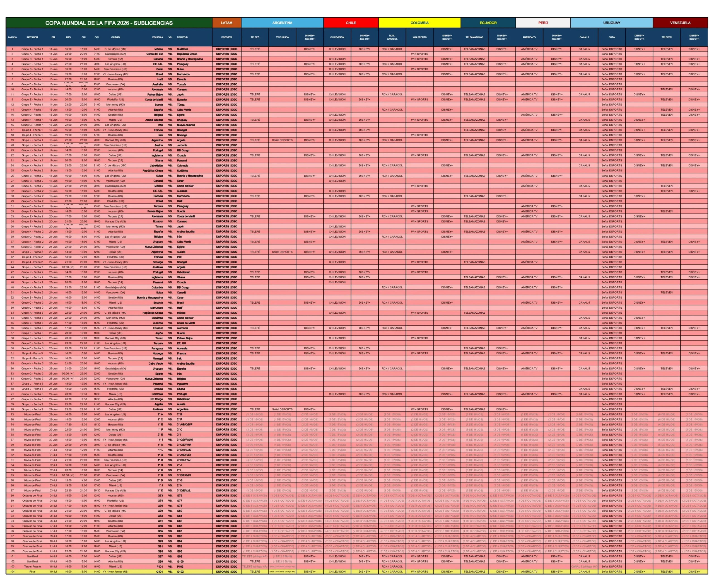Select the ARG time column header

68,37
